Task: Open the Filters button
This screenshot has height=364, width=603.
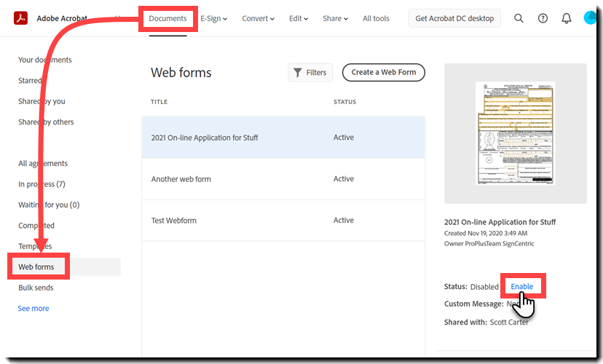Action: tap(310, 72)
